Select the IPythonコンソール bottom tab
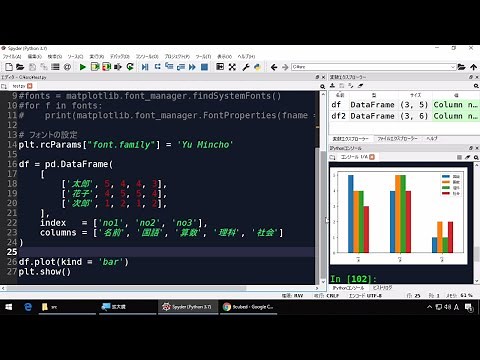The height and width of the screenshot is (360, 480). click(x=348, y=288)
